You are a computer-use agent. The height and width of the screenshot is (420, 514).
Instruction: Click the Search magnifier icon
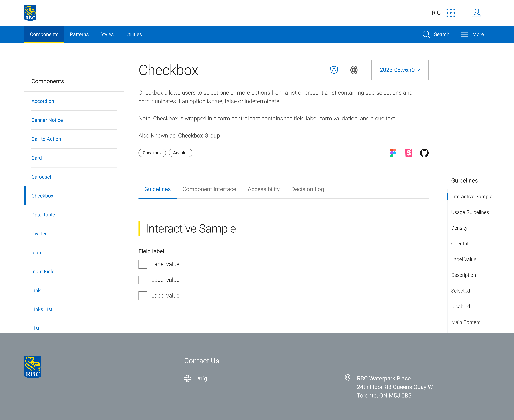(x=426, y=34)
